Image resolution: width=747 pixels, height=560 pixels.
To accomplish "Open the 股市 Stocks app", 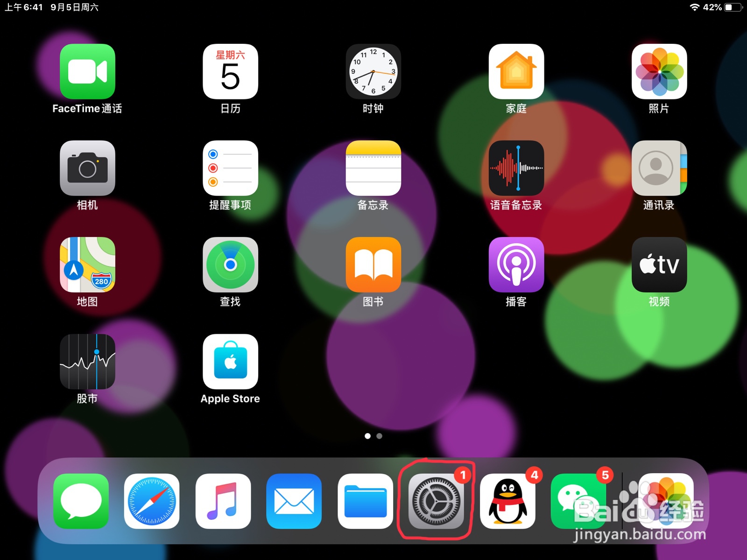I will pos(87,362).
